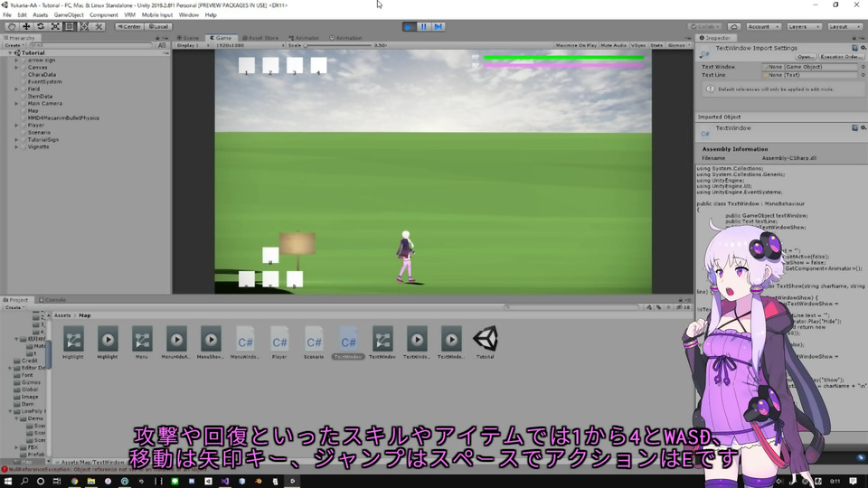
Task: Open File Explorer from the taskbar
Action: (90, 482)
